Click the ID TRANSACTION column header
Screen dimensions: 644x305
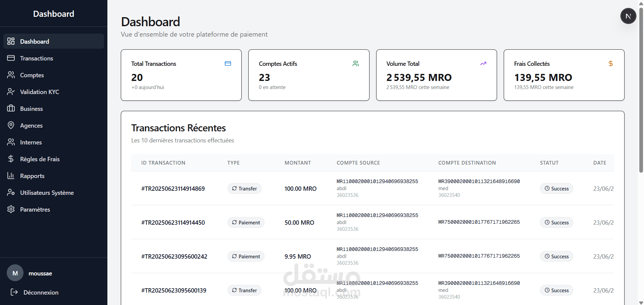[163, 163]
